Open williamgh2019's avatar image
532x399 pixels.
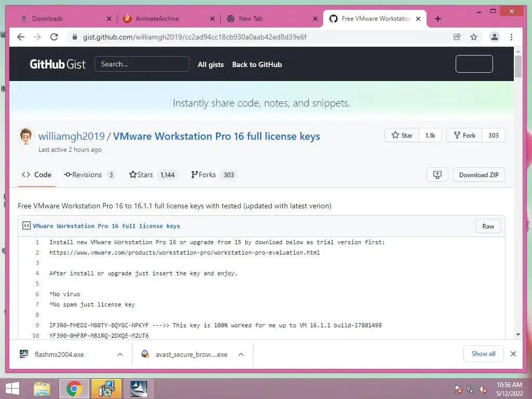[x=26, y=136]
